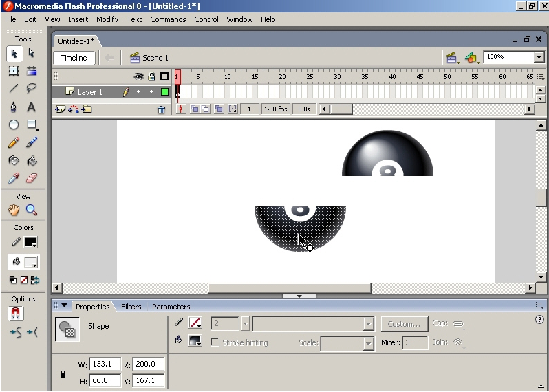Open the Edit Scene dropdown
The image size is (549, 392).
(453, 58)
